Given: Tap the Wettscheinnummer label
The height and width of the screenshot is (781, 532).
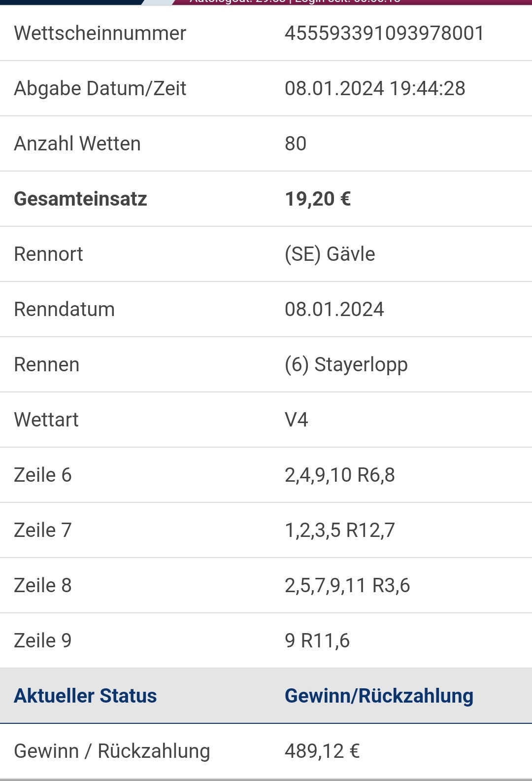Looking at the screenshot, I should pos(100,34).
